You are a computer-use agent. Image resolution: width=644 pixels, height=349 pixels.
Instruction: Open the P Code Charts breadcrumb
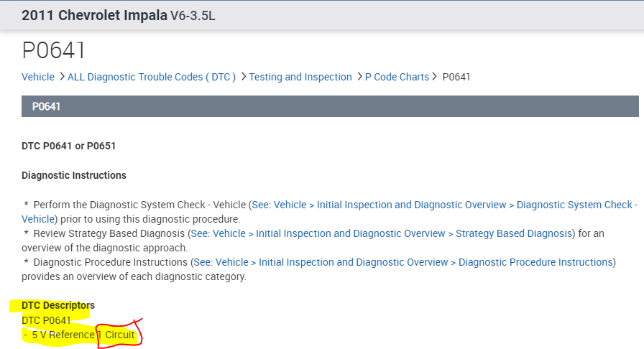[397, 77]
